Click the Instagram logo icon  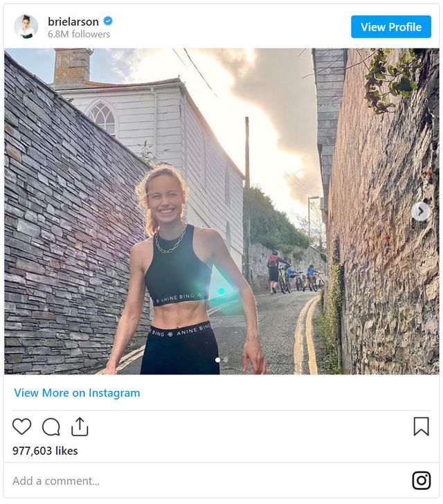[421, 480]
